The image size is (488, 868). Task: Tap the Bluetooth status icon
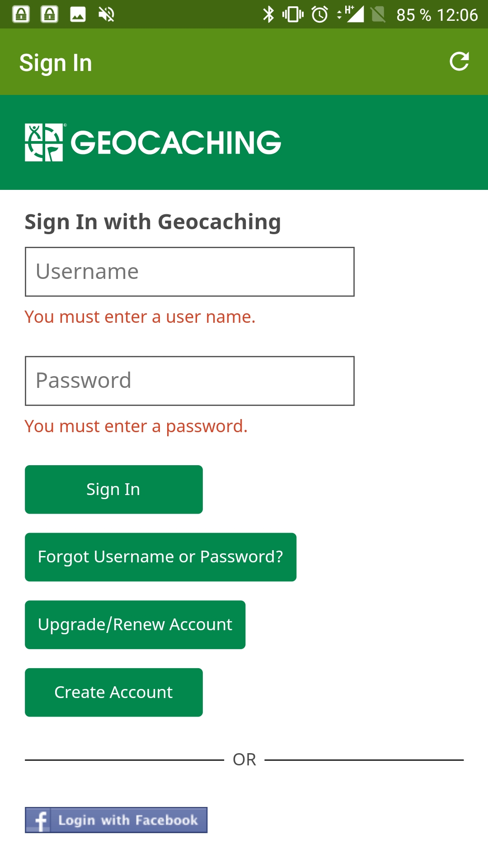pyautogui.click(x=268, y=14)
